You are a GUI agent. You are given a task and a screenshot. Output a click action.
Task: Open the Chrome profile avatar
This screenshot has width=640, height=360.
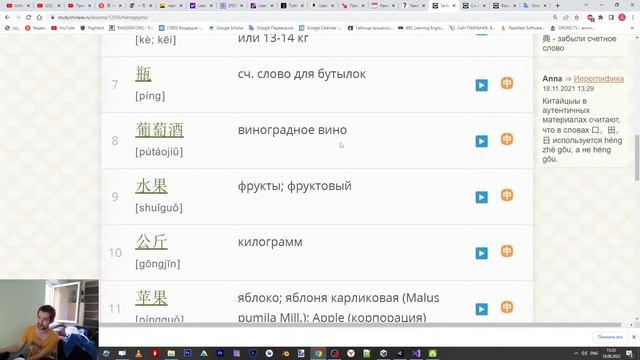click(622, 18)
